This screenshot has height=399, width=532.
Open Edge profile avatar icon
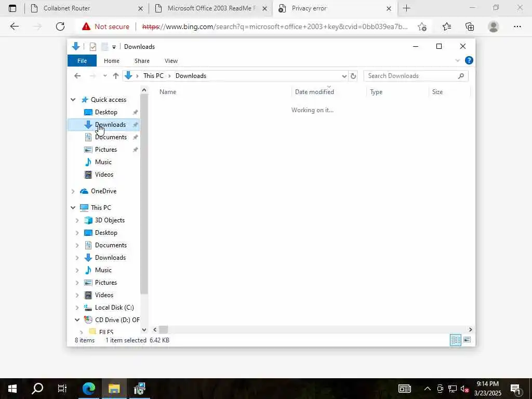coord(494,26)
